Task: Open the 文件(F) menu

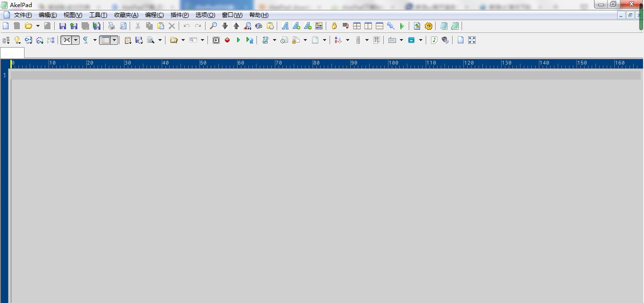Action: point(23,15)
